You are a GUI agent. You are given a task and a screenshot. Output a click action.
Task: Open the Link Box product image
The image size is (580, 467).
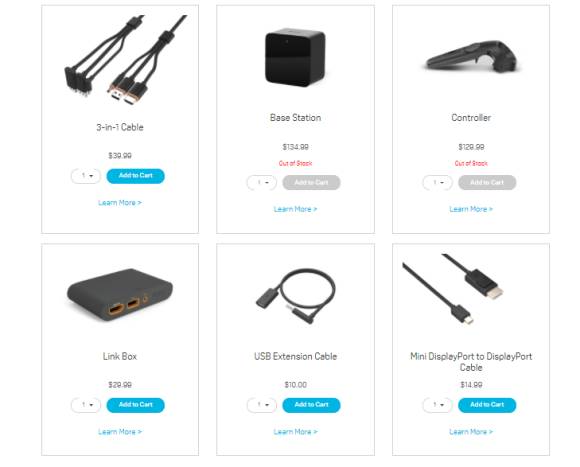119,295
